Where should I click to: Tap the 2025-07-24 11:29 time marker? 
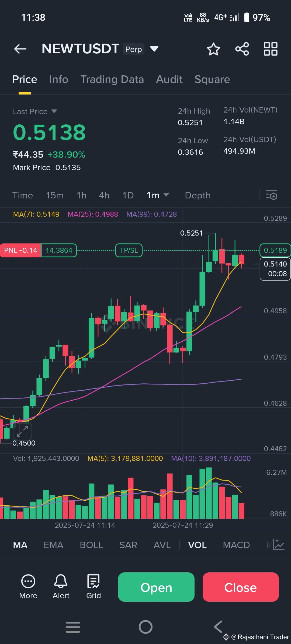point(183,525)
